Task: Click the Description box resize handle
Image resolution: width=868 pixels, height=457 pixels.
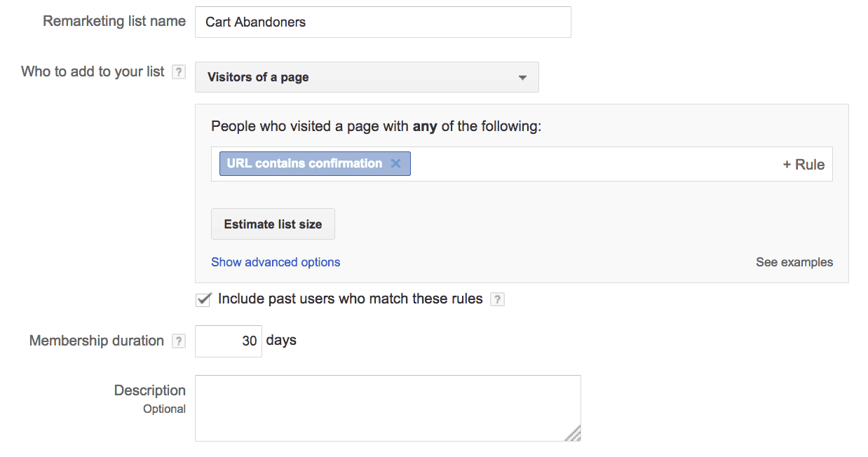Action: 574,435
